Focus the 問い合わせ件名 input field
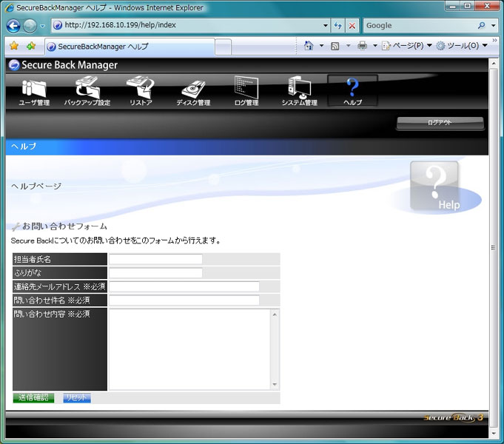The height and width of the screenshot is (444, 504). [184, 300]
